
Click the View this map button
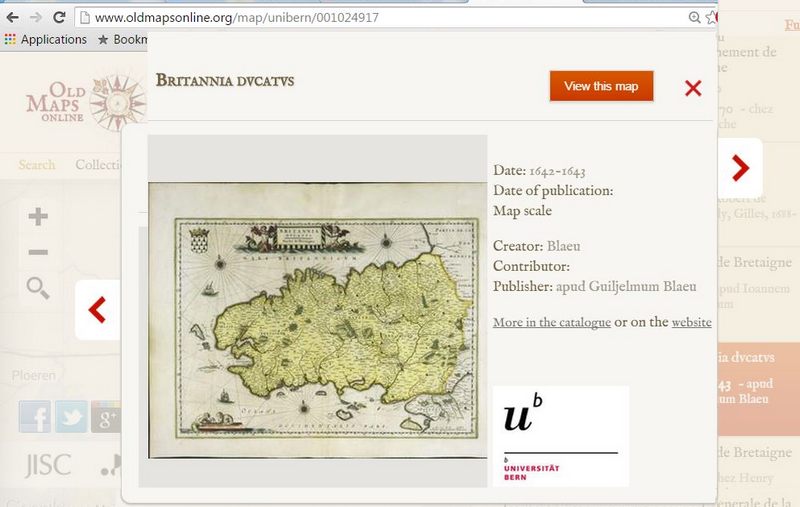click(601, 86)
